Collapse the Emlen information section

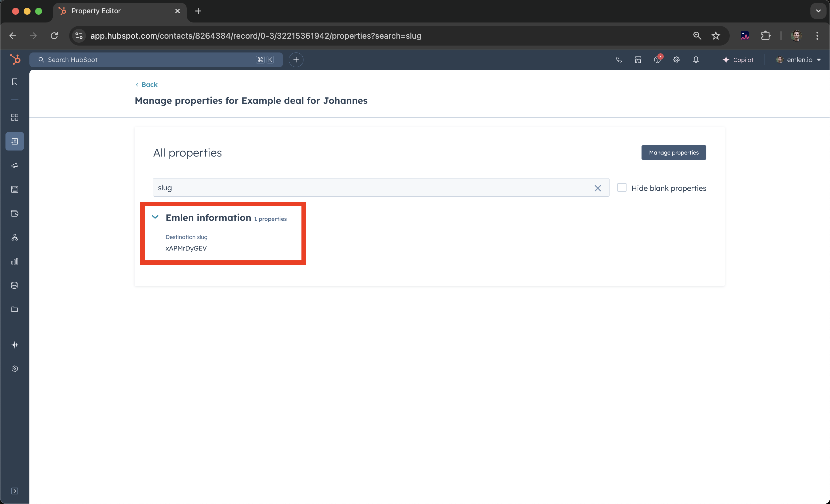pyautogui.click(x=155, y=217)
